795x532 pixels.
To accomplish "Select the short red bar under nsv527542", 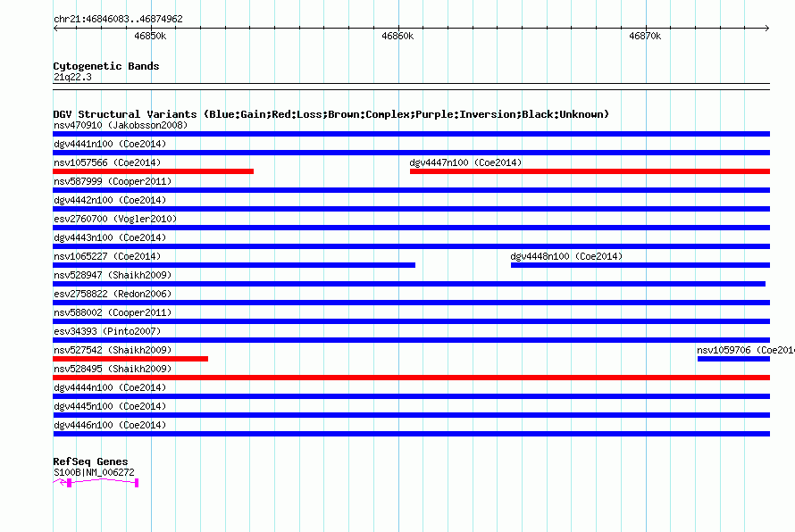I will [130, 359].
